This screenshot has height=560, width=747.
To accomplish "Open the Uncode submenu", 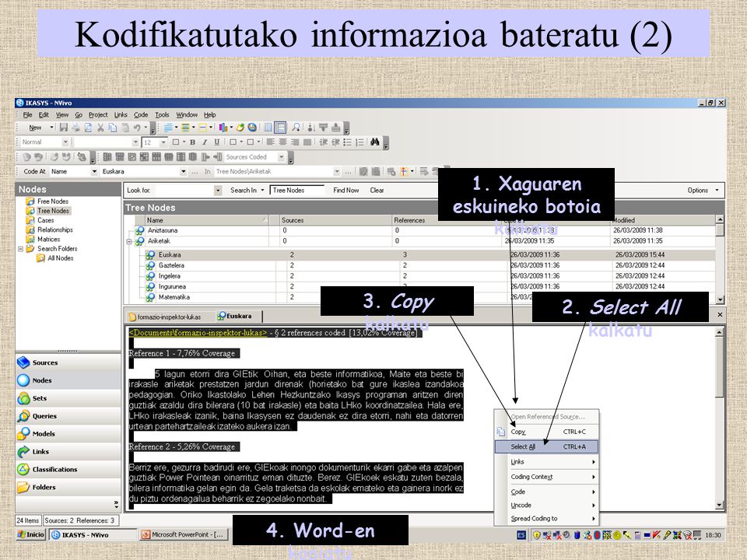I will [x=546, y=506].
